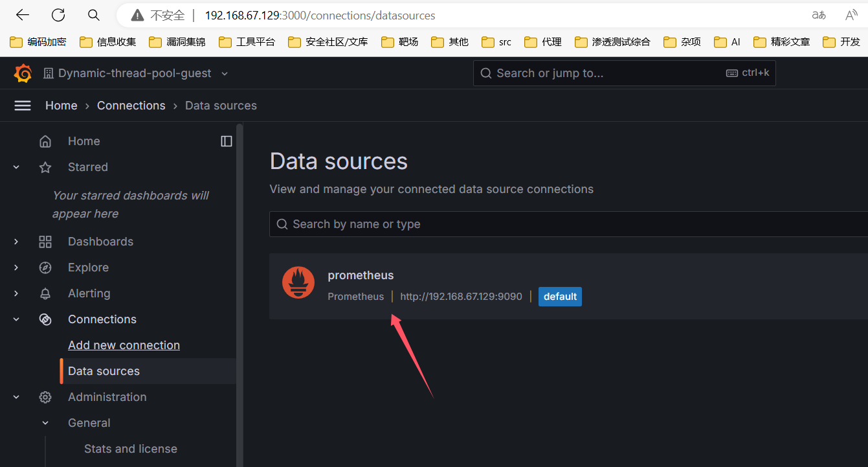Reload the page with refresh icon
868x467 pixels.
[58, 15]
